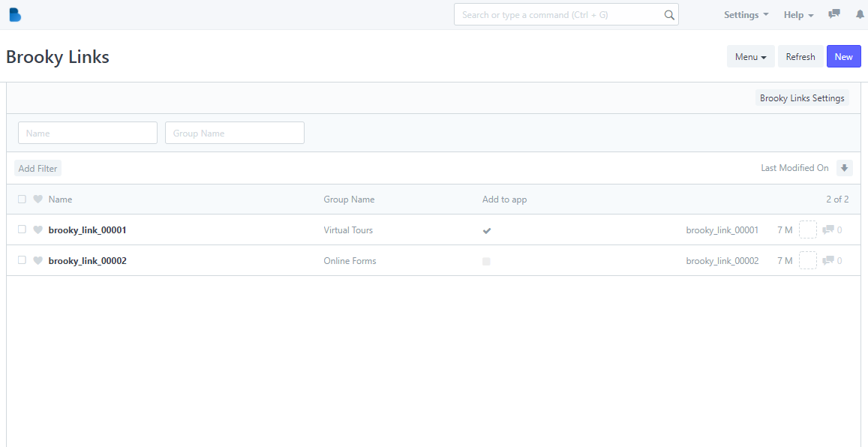Open Brooky Links Settings
This screenshot has height=447, width=868.
tap(802, 98)
